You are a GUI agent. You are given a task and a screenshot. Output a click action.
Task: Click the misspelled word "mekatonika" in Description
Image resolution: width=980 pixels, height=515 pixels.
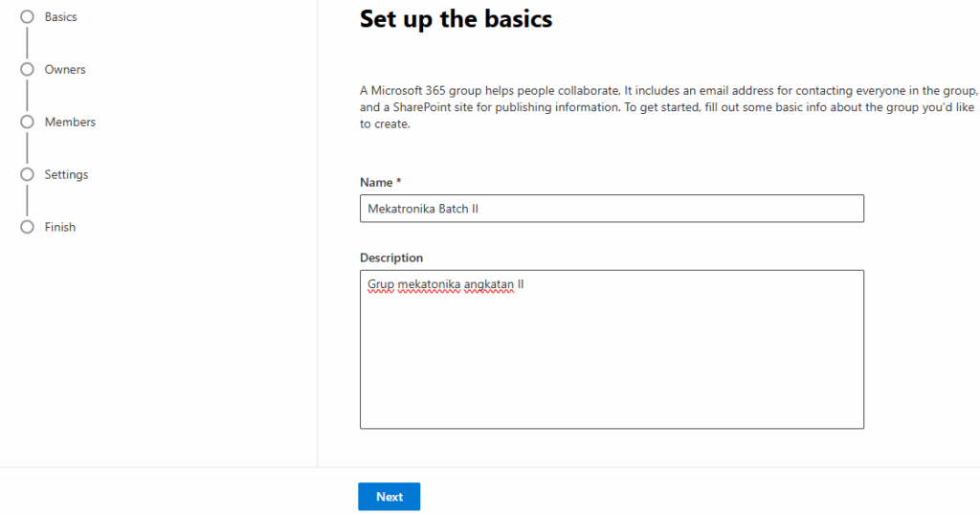click(428, 284)
